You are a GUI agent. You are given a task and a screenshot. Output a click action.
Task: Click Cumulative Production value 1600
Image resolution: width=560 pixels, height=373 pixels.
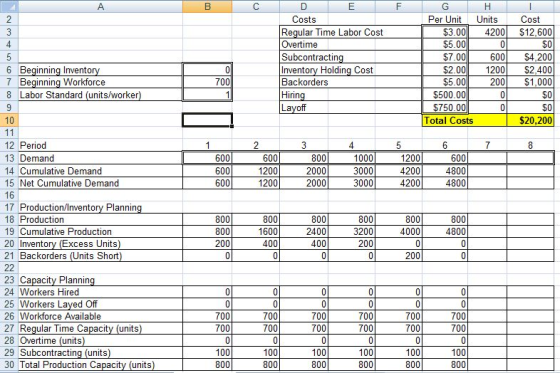256,232
